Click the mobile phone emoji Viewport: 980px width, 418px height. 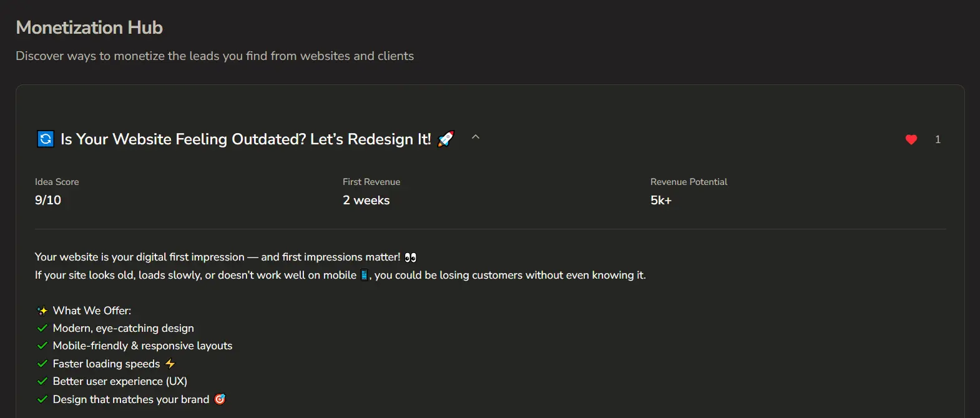(365, 275)
